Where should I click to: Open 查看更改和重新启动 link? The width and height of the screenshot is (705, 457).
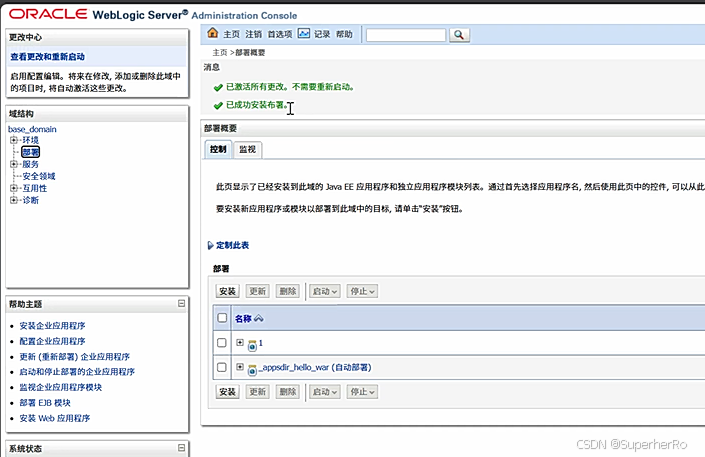[48, 57]
